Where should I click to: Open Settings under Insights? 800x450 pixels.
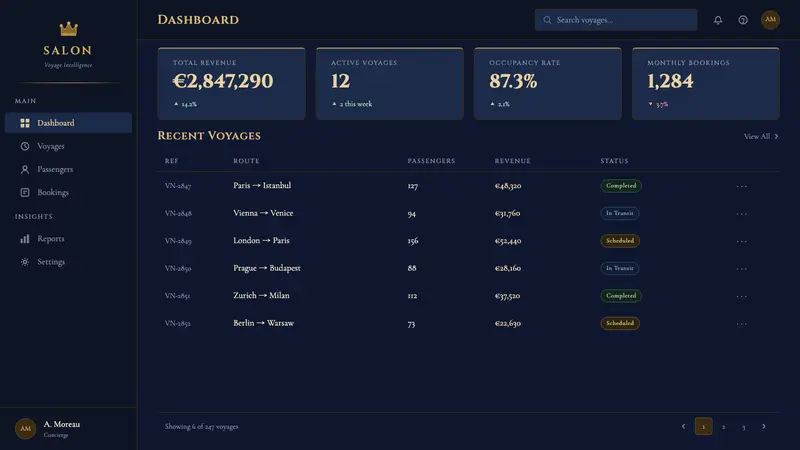68,262
